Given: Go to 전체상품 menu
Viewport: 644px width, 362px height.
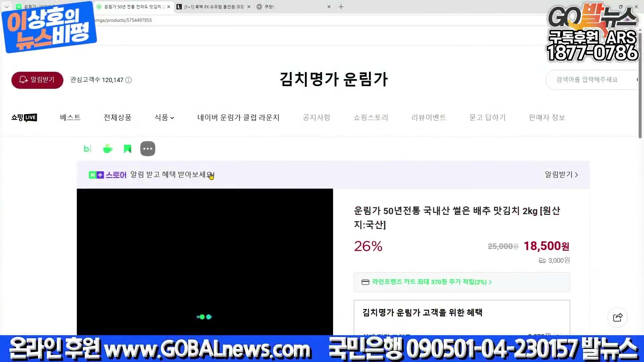Looking at the screenshot, I should (x=117, y=118).
